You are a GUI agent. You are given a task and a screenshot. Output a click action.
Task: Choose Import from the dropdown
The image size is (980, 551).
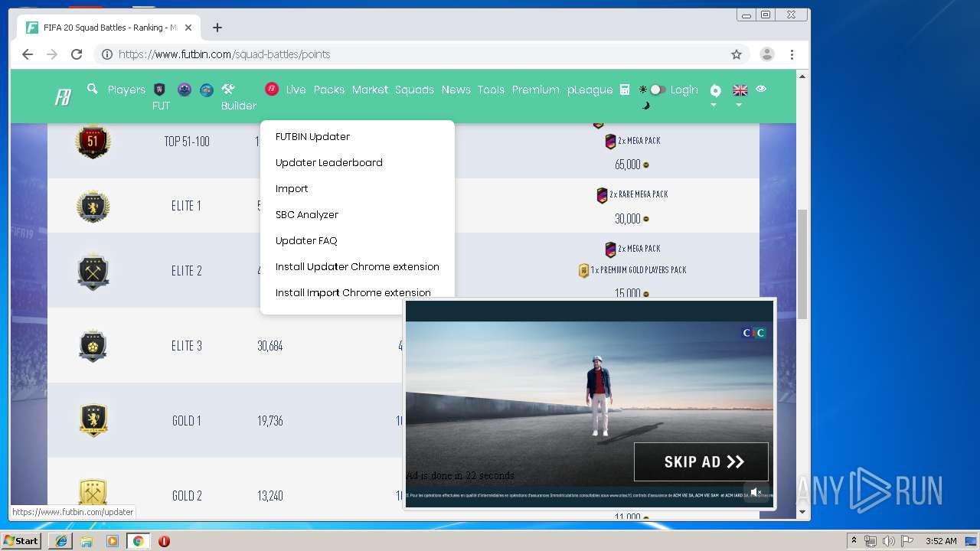tap(292, 188)
